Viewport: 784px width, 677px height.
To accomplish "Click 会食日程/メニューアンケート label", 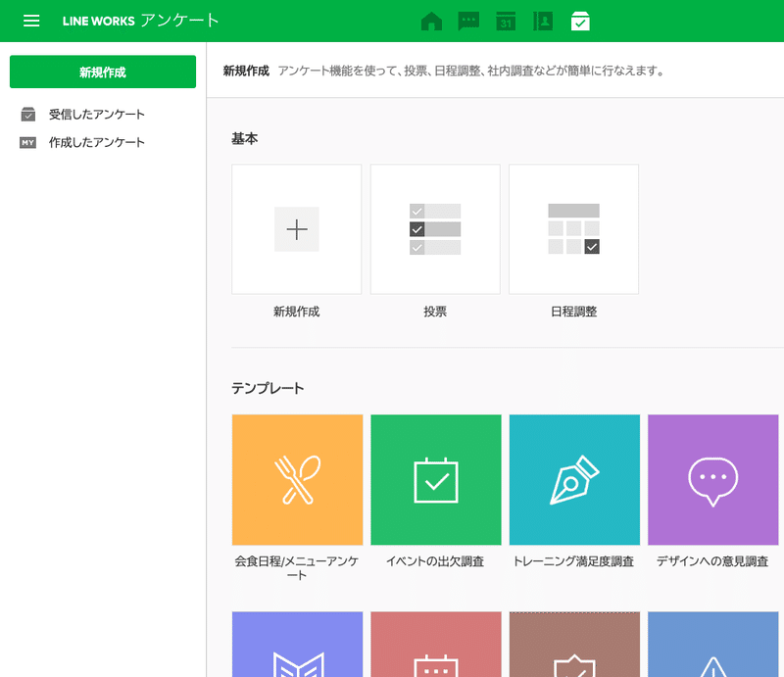I will click(x=297, y=568).
